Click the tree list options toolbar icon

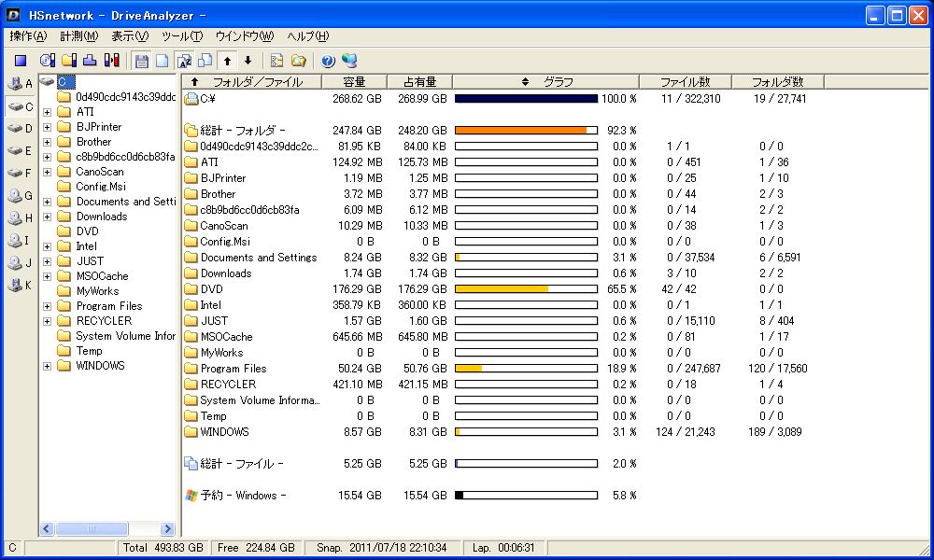(x=276, y=60)
